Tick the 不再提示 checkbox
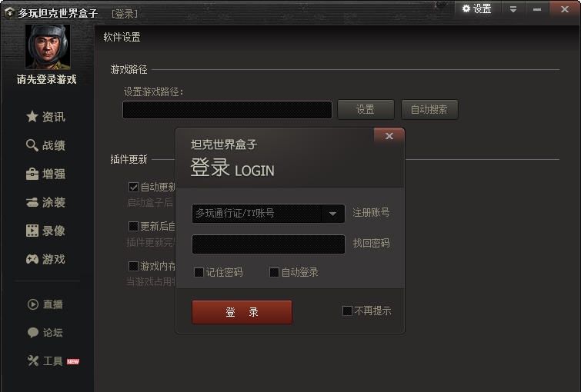 coord(347,311)
